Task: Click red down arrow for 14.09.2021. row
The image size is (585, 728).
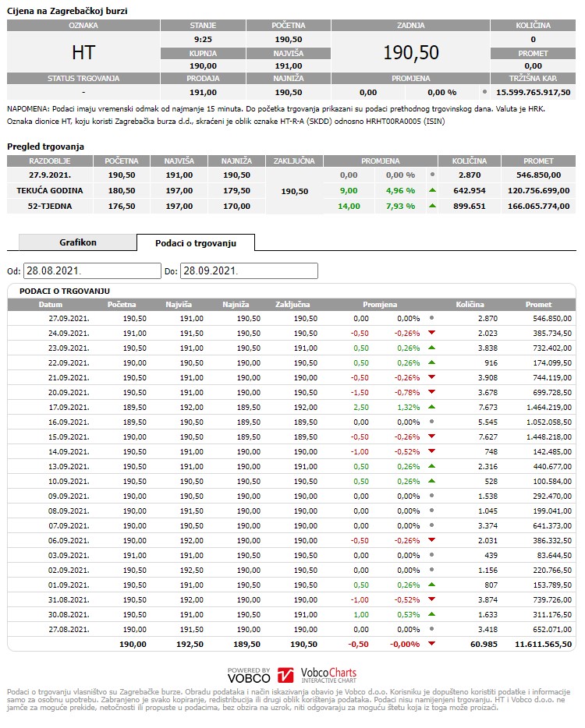Action: [431, 451]
